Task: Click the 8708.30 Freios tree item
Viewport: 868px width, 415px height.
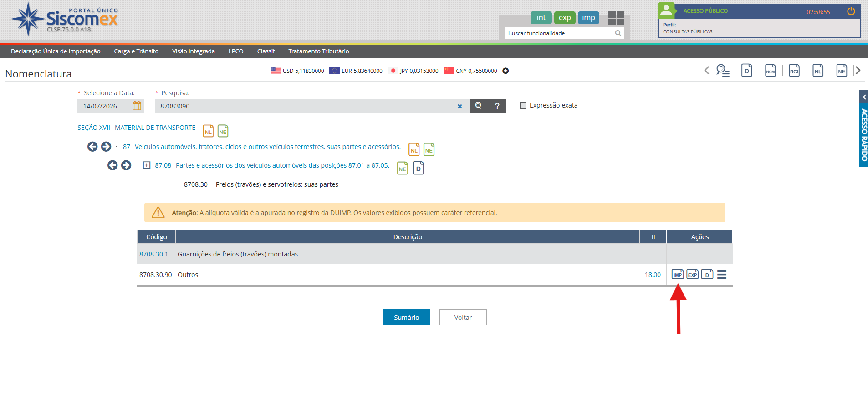Action: (261, 184)
